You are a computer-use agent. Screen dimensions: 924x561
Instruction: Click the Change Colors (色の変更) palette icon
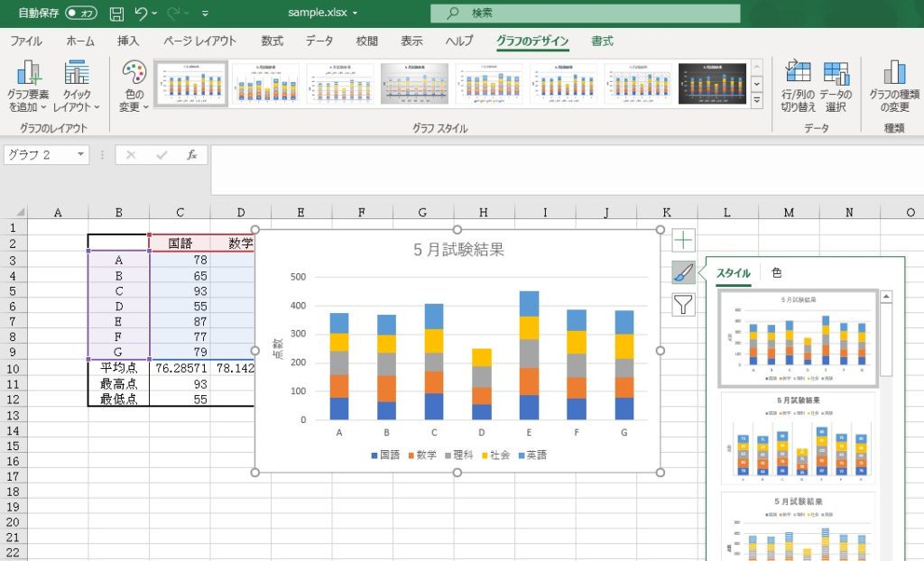click(x=134, y=87)
